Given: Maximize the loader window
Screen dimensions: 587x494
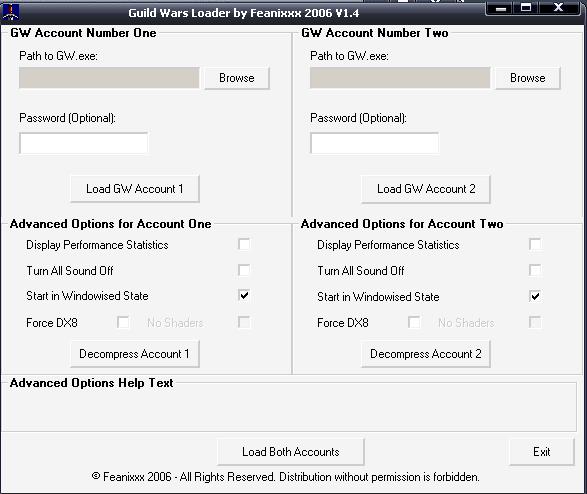Looking at the screenshot, I should pyautogui.click(x=526, y=8).
